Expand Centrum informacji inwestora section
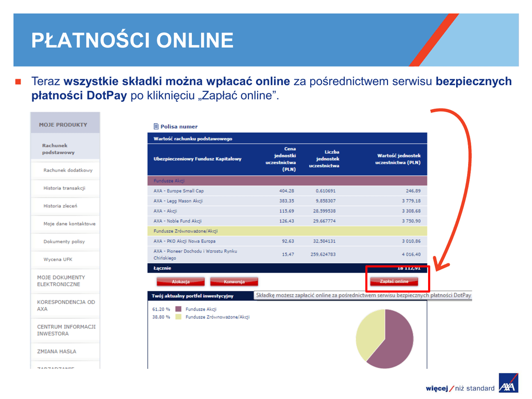 tap(66, 330)
